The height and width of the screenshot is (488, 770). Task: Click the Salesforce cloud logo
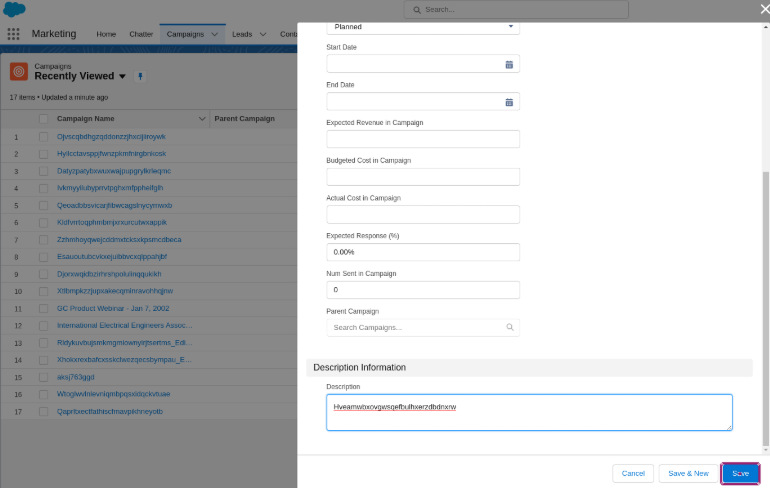(x=15, y=9)
